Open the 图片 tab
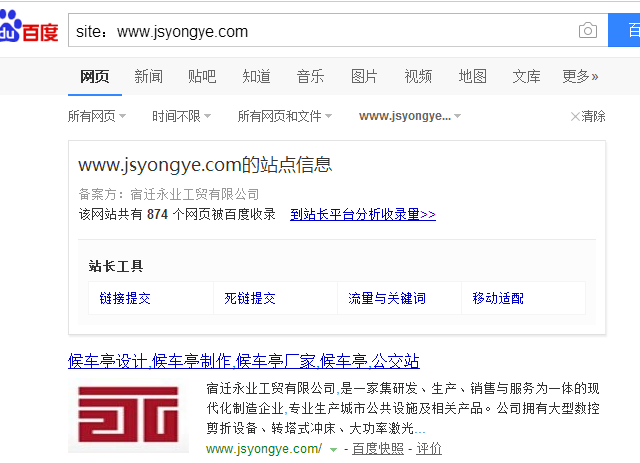 (x=364, y=76)
